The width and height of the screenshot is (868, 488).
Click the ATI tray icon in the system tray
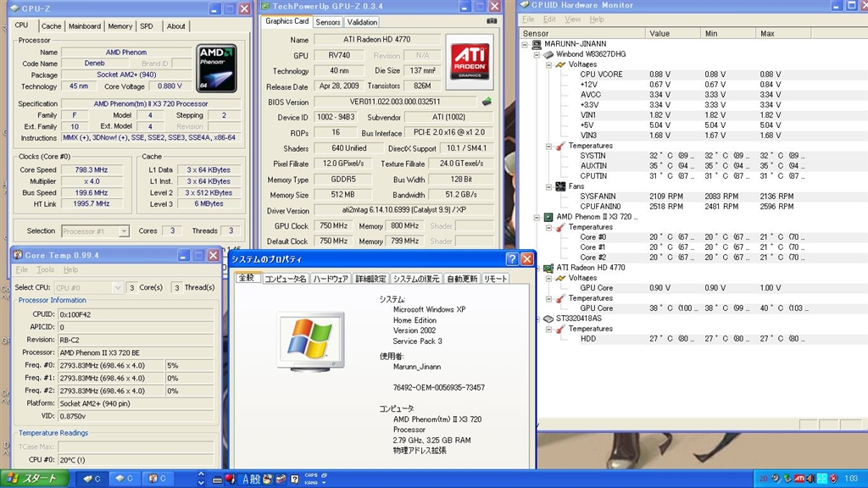tap(799, 479)
